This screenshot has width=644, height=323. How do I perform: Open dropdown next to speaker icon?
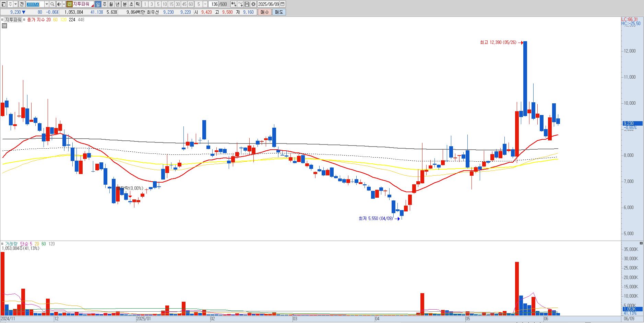point(64,4)
